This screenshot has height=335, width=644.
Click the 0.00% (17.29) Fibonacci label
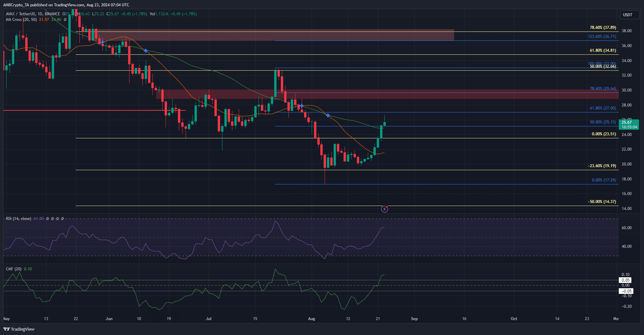604,180
